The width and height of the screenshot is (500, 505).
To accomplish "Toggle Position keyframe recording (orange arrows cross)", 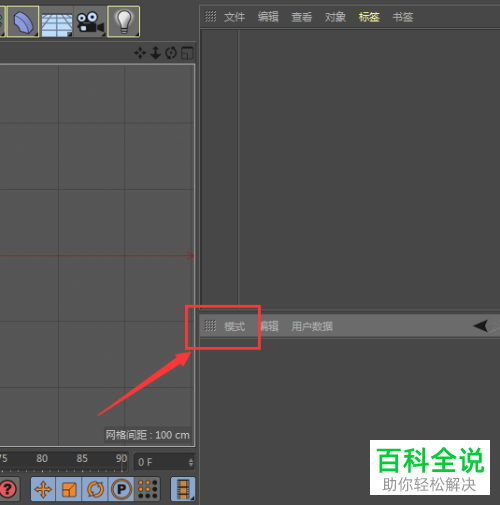I will [x=43, y=489].
